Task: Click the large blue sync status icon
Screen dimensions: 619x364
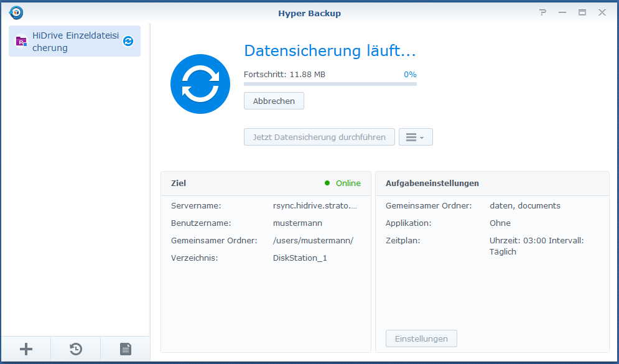Action: 200,84
